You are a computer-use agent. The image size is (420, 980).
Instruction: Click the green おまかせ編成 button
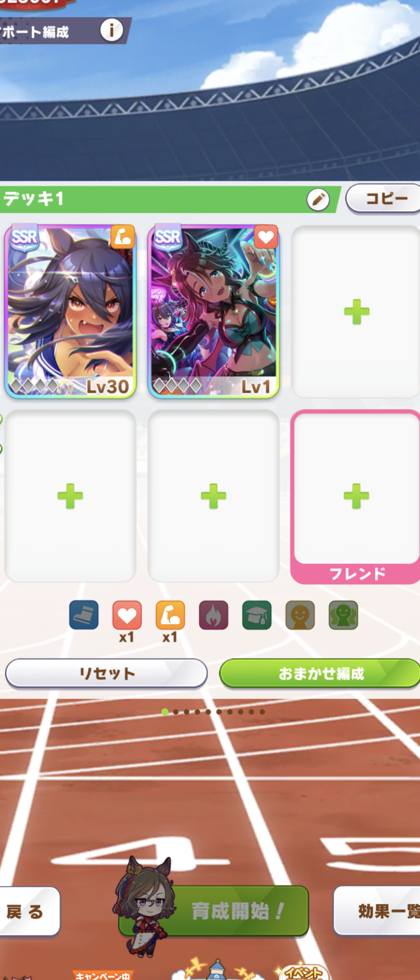320,673
